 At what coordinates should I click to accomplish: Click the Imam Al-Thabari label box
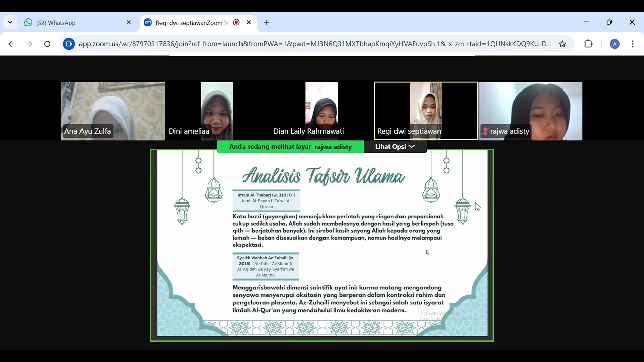[266, 201]
